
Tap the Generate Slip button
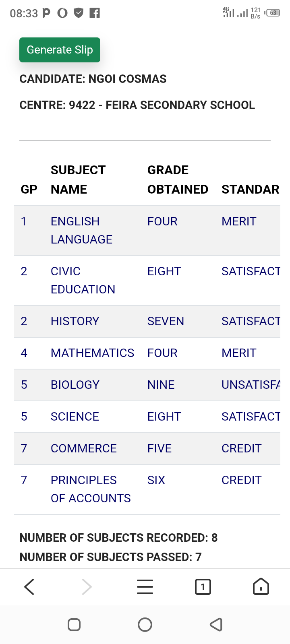(x=60, y=50)
